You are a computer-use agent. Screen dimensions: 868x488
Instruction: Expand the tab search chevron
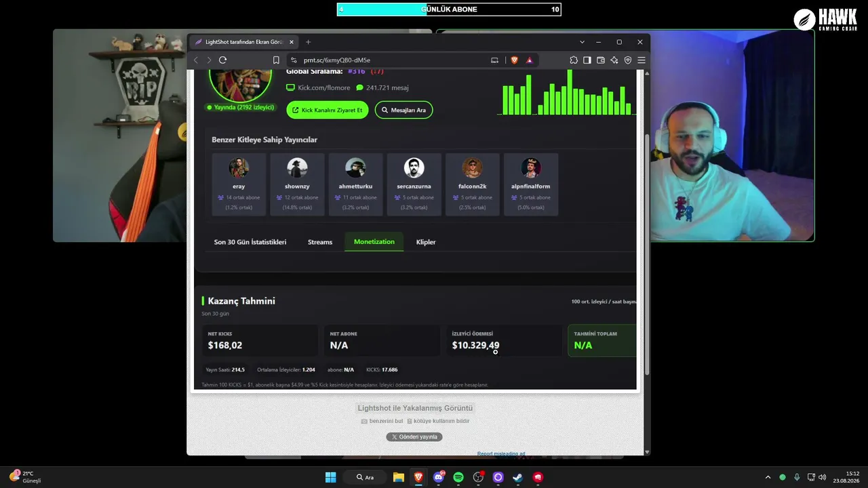[x=581, y=42]
